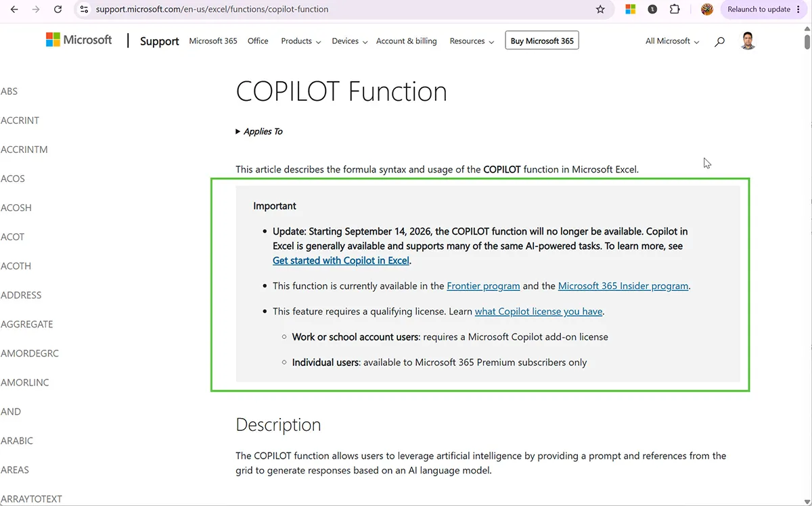Select AMORDEGRC in the function list
Image resolution: width=812 pixels, height=506 pixels.
30,353
